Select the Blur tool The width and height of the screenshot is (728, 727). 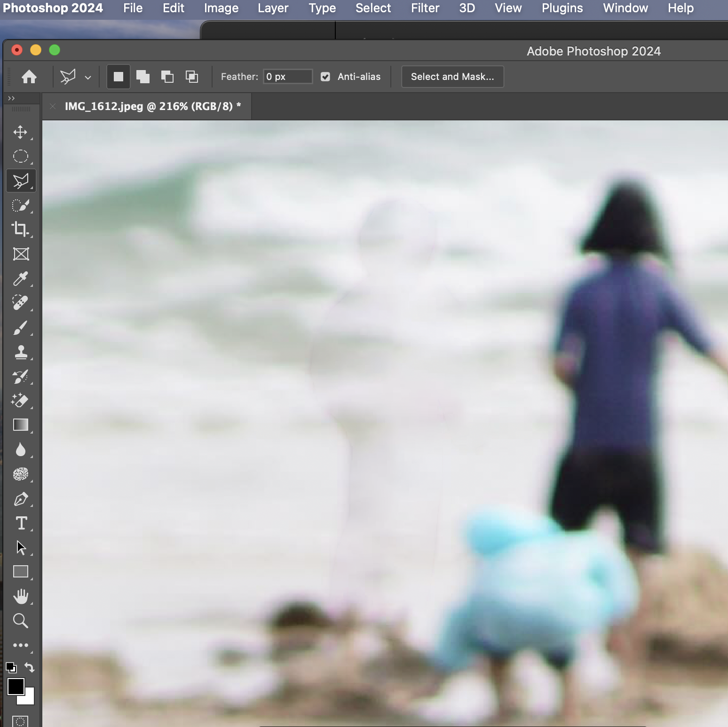[x=20, y=450]
